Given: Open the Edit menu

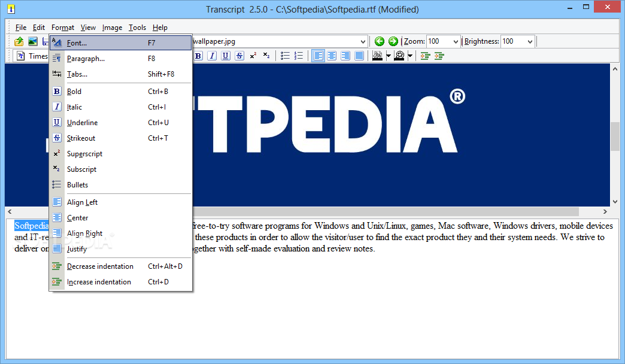Looking at the screenshot, I should 39,28.
